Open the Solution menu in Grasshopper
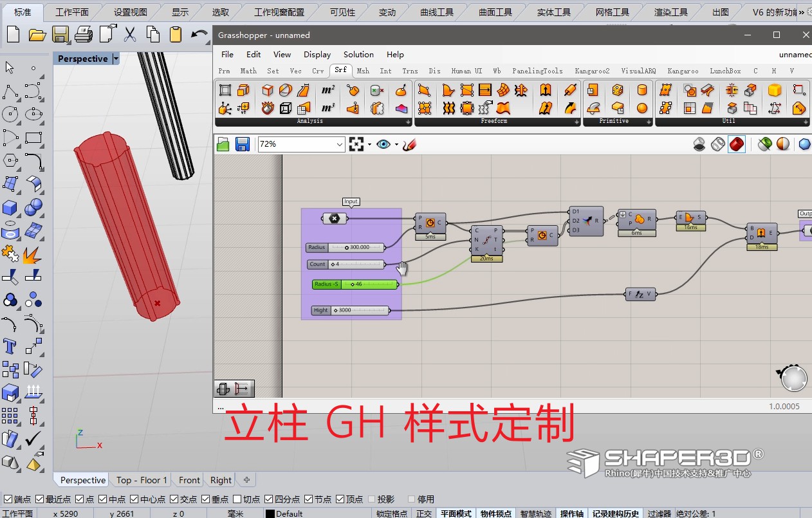 (358, 54)
